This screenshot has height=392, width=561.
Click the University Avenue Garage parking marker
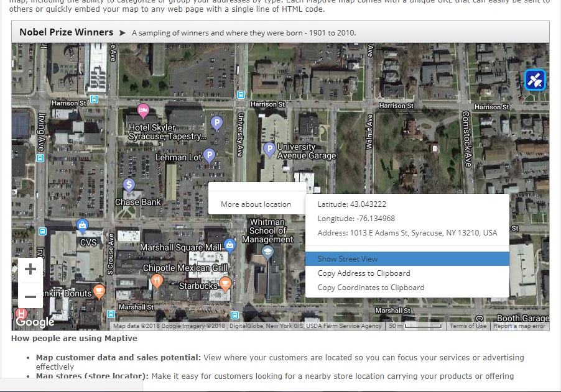[x=269, y=149]
